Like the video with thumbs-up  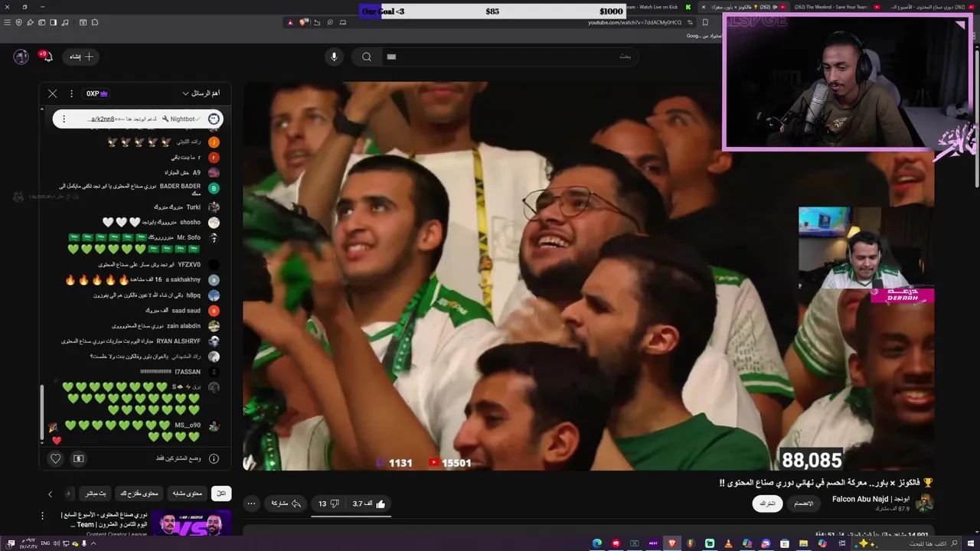(370, 504)
